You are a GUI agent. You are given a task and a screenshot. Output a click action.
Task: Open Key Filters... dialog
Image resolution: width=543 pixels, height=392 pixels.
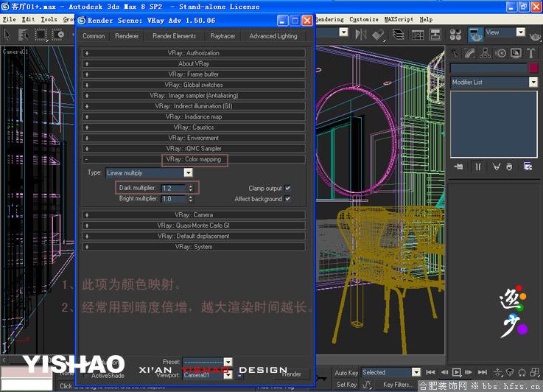tap(399, 385)
